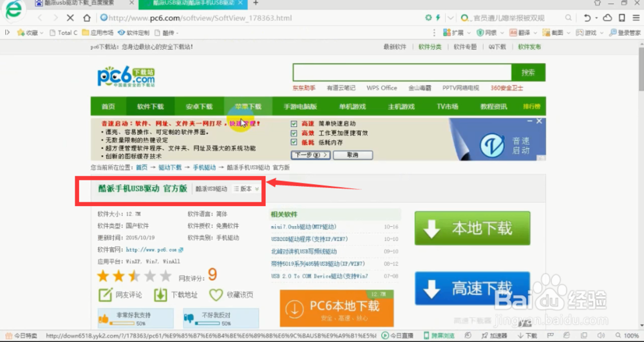Click the 手机驱动 breadcrumb link

tap(204, 167)
